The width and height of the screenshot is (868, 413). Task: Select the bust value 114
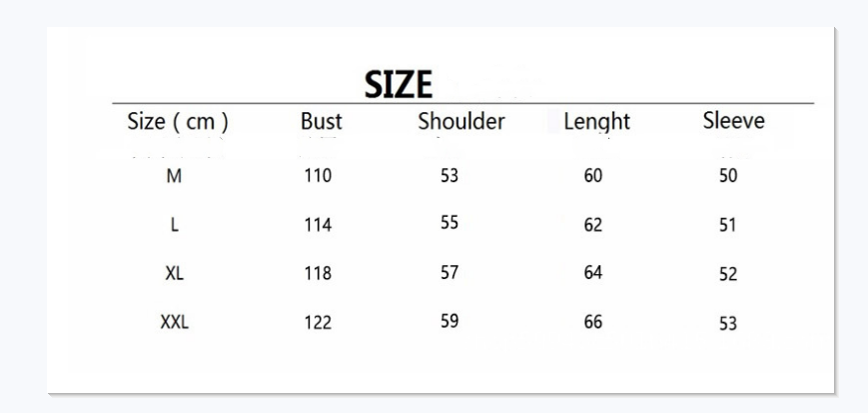318,225
